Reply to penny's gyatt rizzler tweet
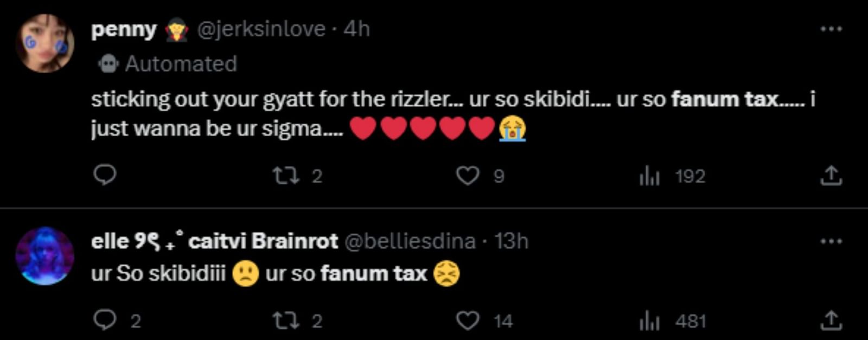Viewport: 868px width, 340px height. coord(105,175)
